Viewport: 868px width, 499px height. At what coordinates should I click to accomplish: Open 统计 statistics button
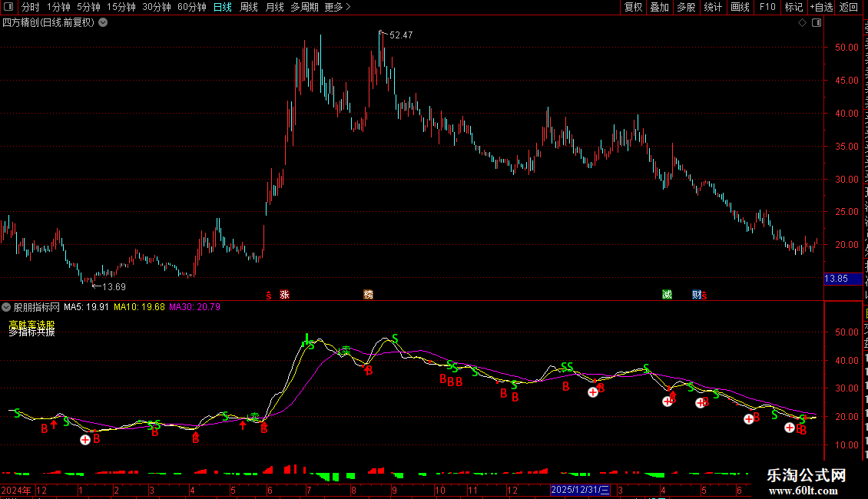pyautogui.click(x=712, y=7)
